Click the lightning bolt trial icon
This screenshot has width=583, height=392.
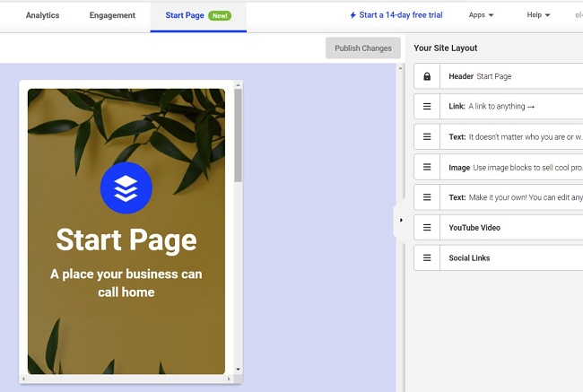point(352,15)
